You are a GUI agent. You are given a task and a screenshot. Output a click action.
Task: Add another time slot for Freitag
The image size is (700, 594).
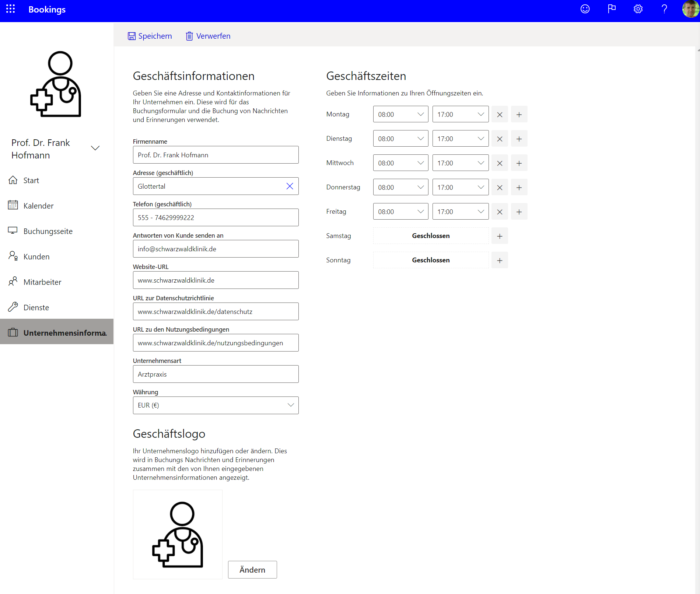click(x=519, y=212)
